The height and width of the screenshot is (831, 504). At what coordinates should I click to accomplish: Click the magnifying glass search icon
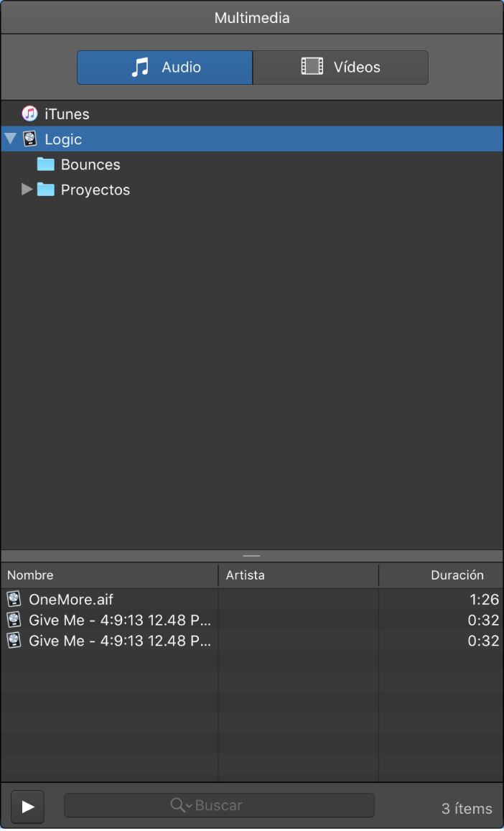177,805
